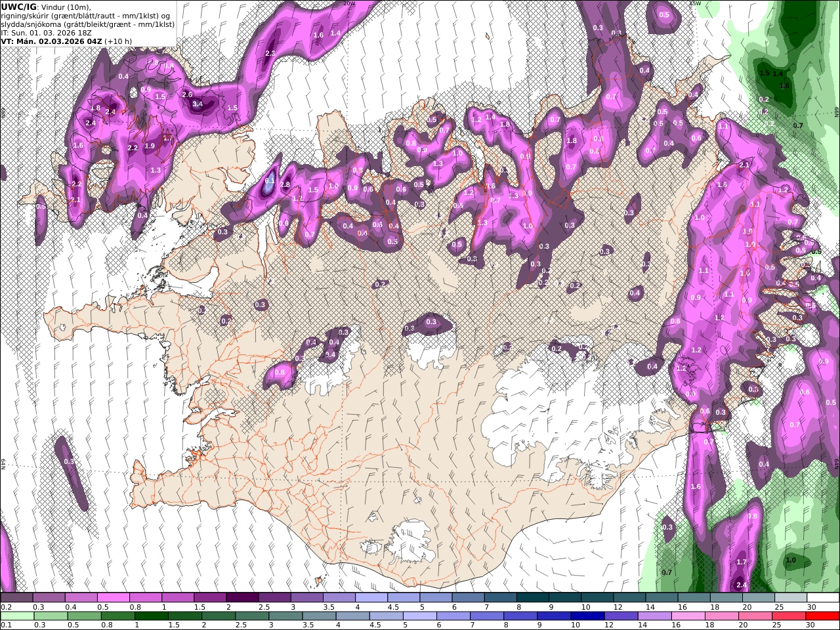Screen dimensions: 840x630
Task: Select dusky purple swatch between 0.2 and 0.3, top legend
Action: [x=16, y=598]
